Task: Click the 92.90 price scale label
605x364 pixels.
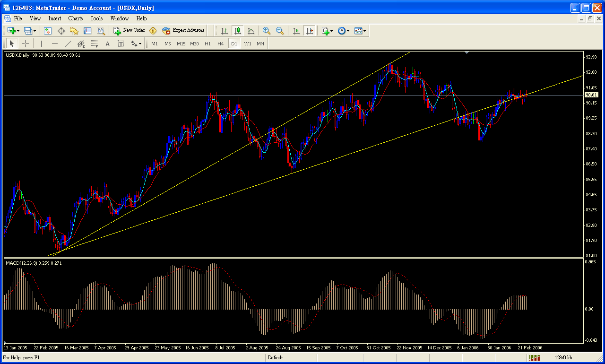Action: coord(591,57)
